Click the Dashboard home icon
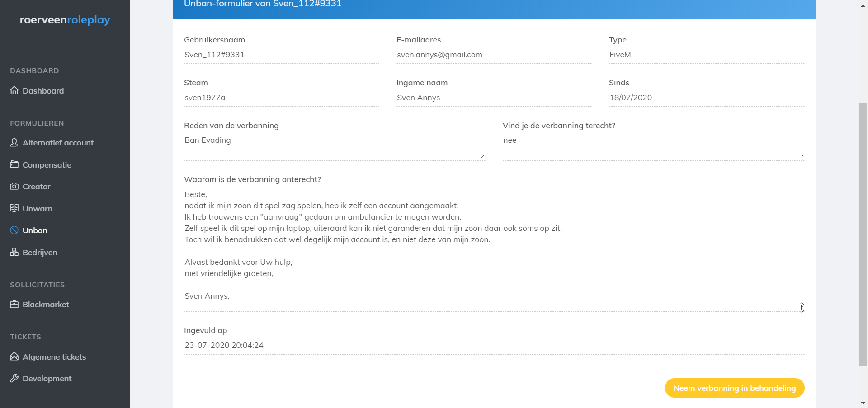 tap(14, 90)
